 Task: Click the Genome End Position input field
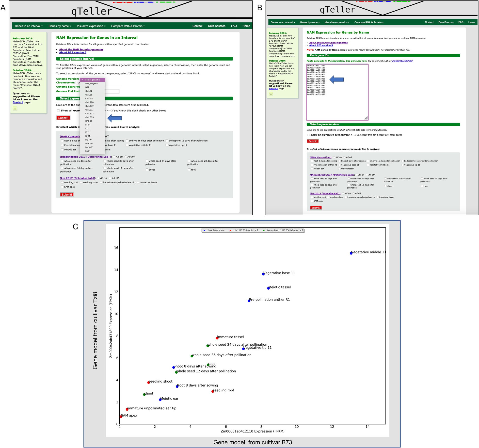click(112, 92)
